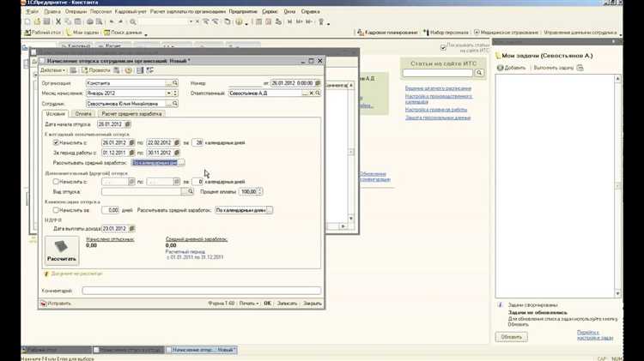The width and height of the screenshot is (644, 361).
Task: Open ellipsis selector for Сотрудник field
Action: tap(168, 104)
